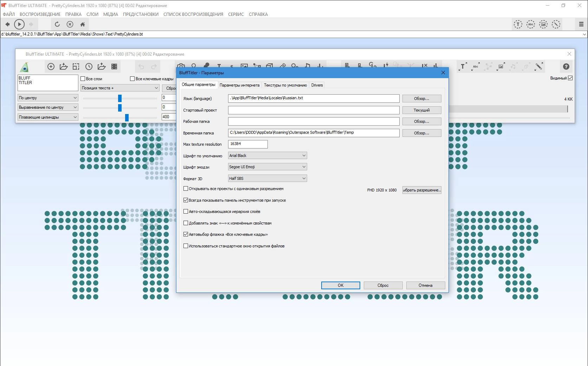The height and width of the screenshot is (366, 588).
Task: Open the default font 'Arial Black' dropdown
Action: pos(267,156)
